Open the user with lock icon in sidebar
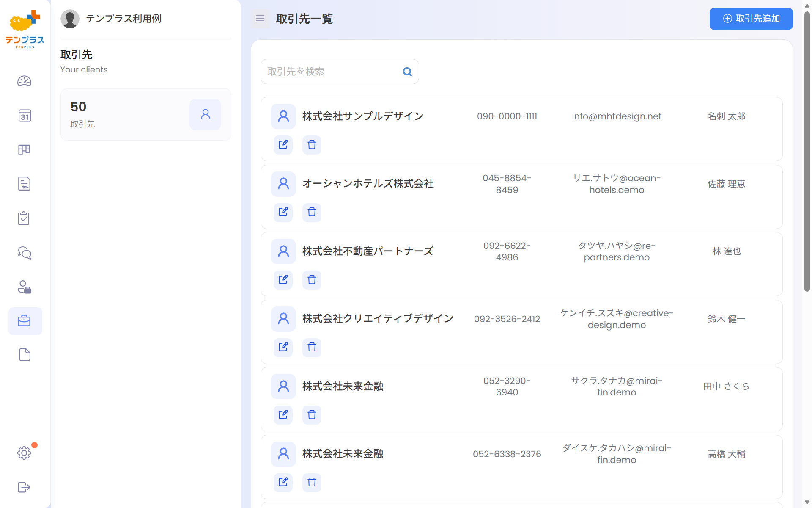This screenshot has width=812, height=508. click(25, 287)
